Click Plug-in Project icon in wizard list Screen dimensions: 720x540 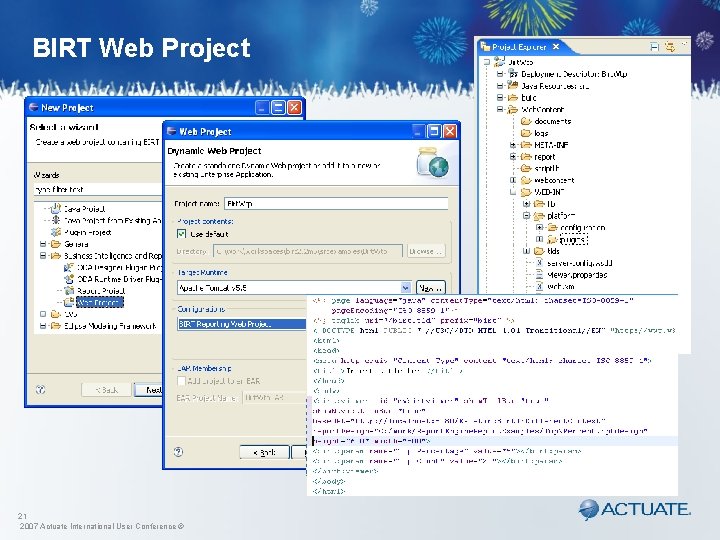[56, 232]
